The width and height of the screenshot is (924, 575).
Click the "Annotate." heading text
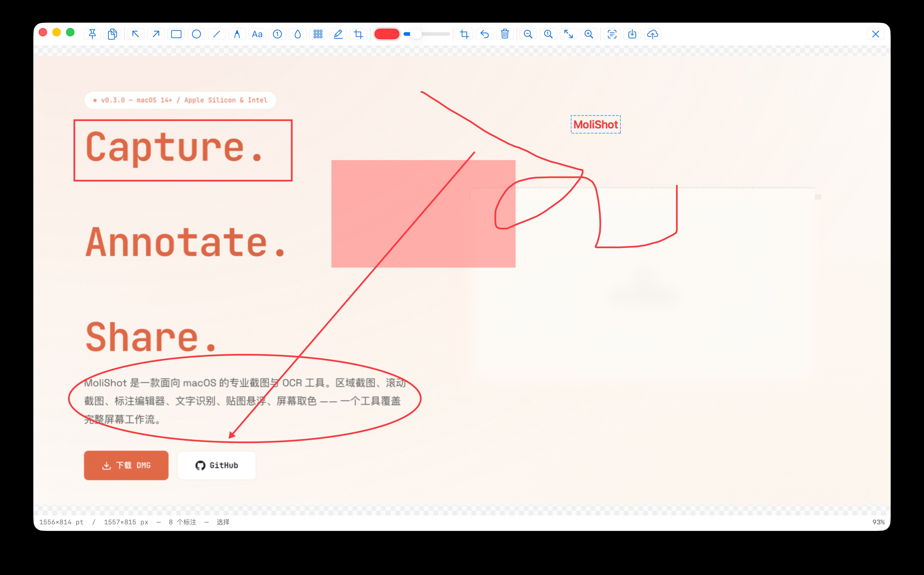click(x=186, y=242)
